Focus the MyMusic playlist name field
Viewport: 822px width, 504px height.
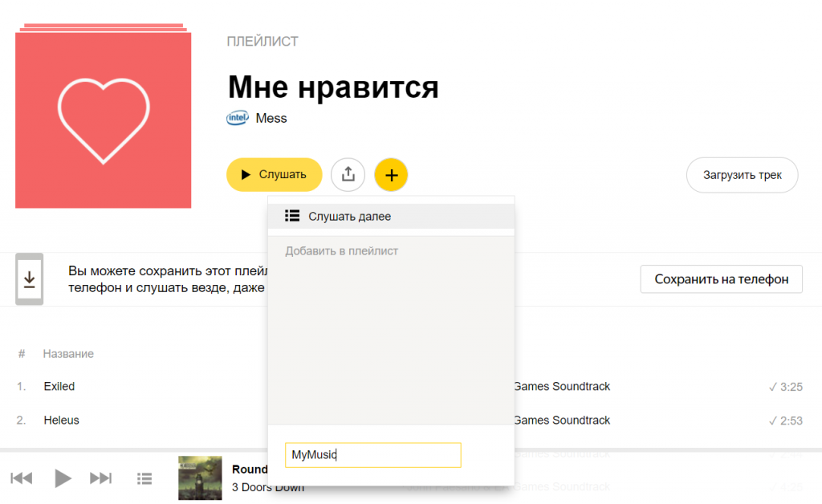click(x=372, y=455)
